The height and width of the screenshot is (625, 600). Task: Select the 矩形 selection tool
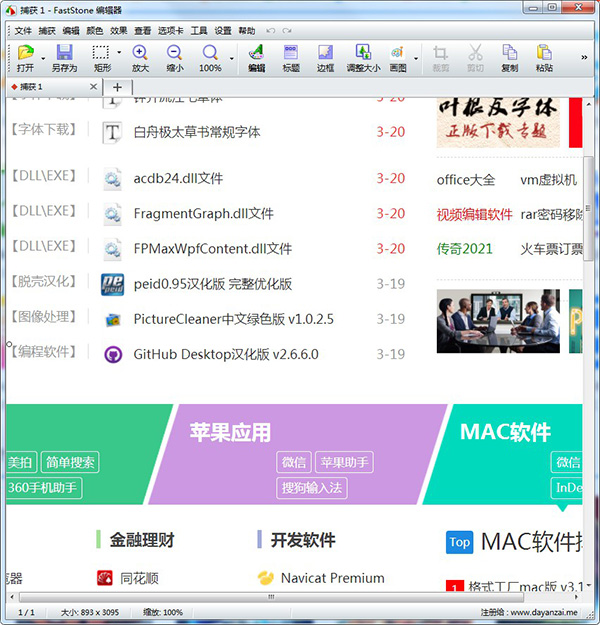pos(102,58)
